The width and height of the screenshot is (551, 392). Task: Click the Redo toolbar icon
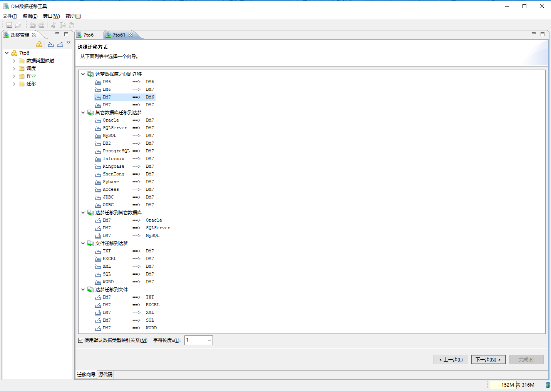point(41,25)
